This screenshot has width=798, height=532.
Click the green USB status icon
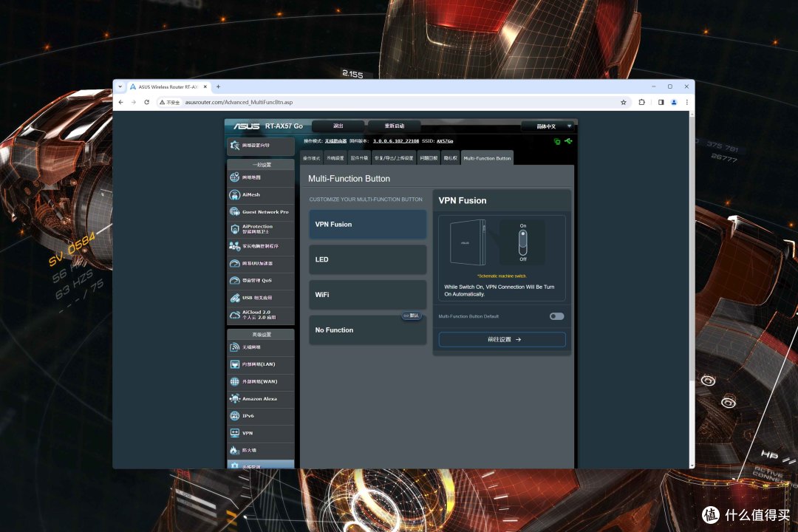568,141
